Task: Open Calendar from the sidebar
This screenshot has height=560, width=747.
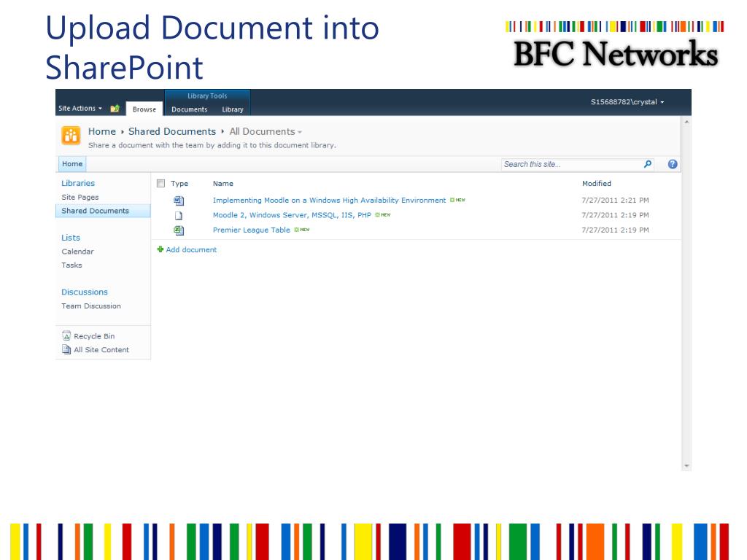Action: 77,252
